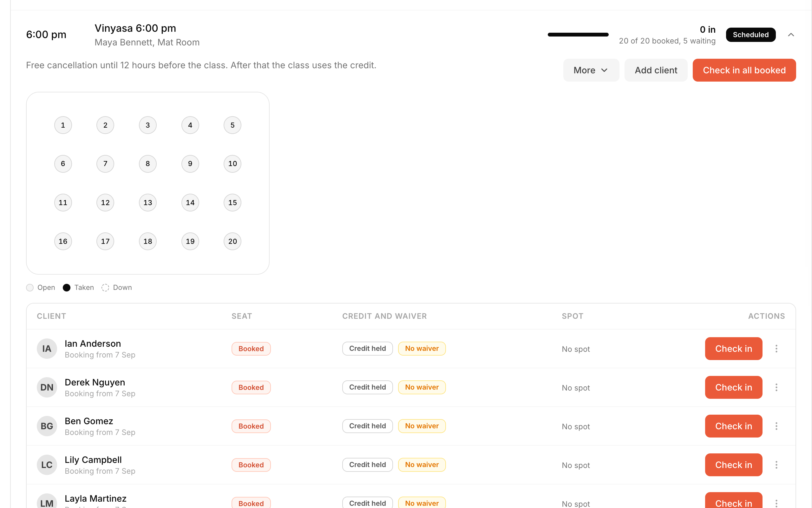
Task: Pick spot 5 in the mat layout
Action: [232, 125]
